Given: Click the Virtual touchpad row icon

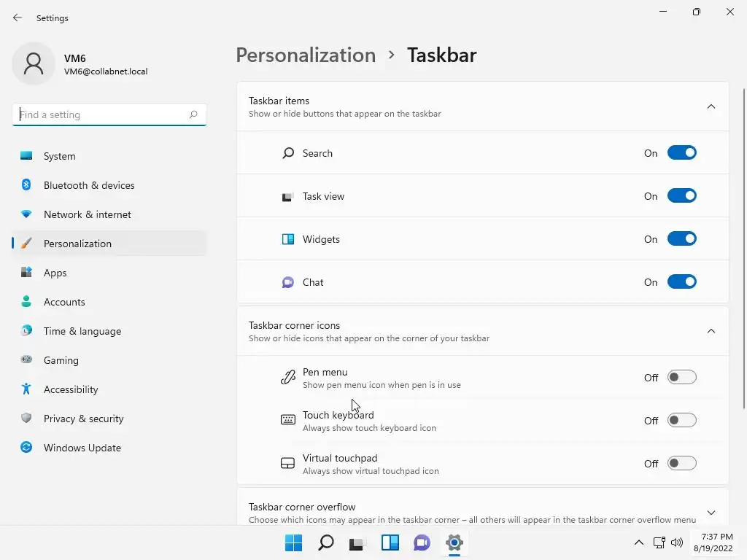Looking at the screenshot, I should (287, 463).
